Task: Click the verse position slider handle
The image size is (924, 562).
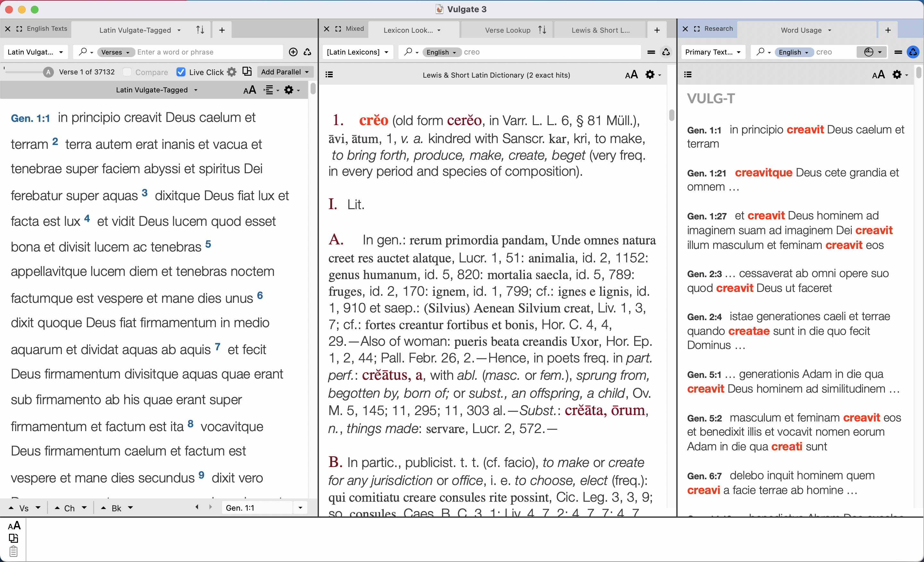Action: [48, 72]
